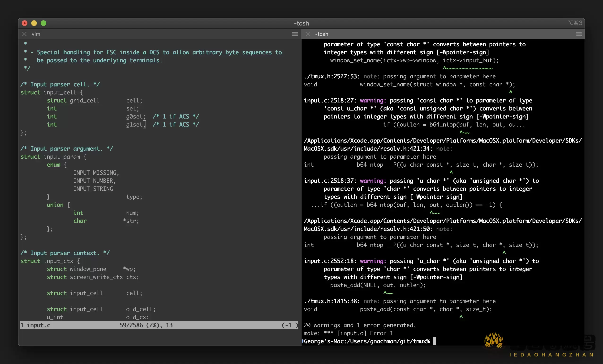Select the vim pane title
Image resolution: width=603 pixels, height=364 pixels.
(x=36, y=34)
